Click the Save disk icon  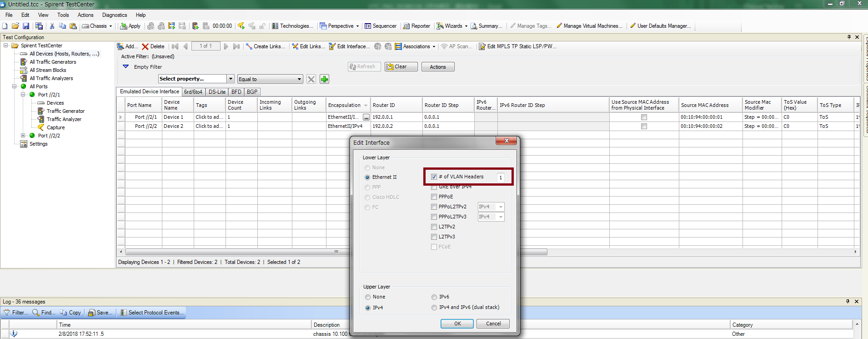[x=26, y=26]
